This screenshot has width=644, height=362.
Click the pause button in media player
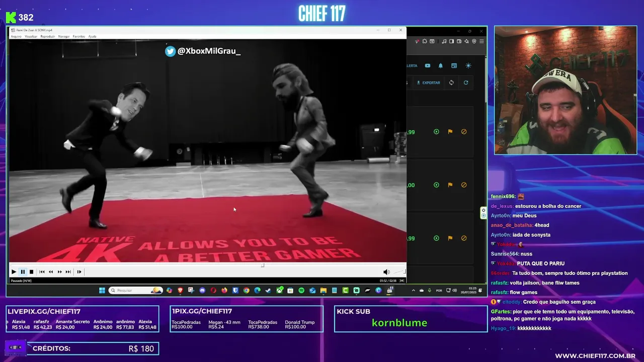coord(23,272)
